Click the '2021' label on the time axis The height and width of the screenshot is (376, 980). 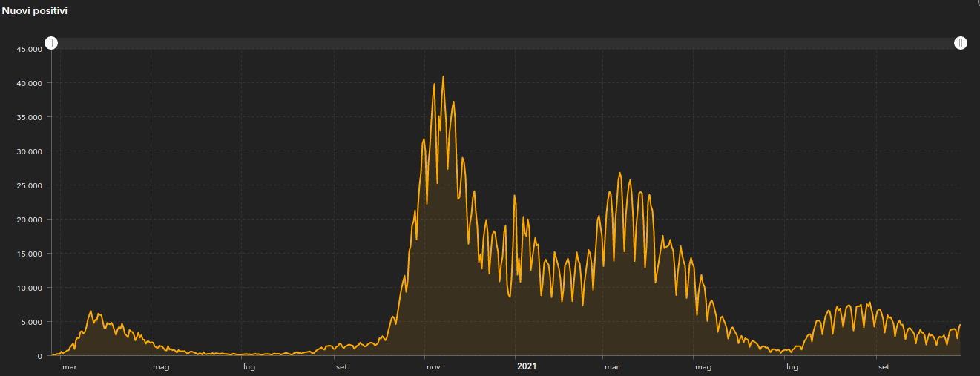tap(526, 366)
